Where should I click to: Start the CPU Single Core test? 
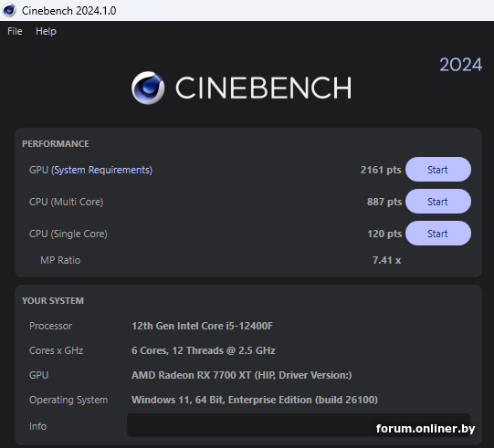438,234
